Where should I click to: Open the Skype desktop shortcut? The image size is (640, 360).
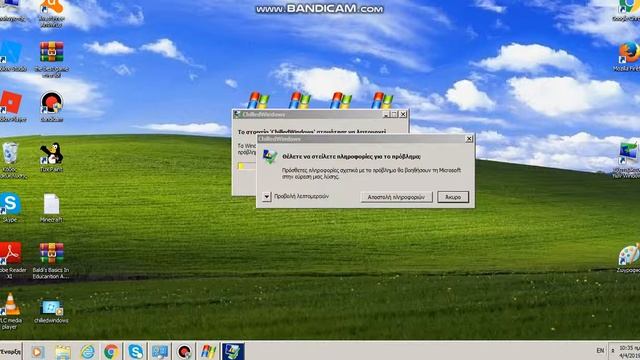coord(10,207)
